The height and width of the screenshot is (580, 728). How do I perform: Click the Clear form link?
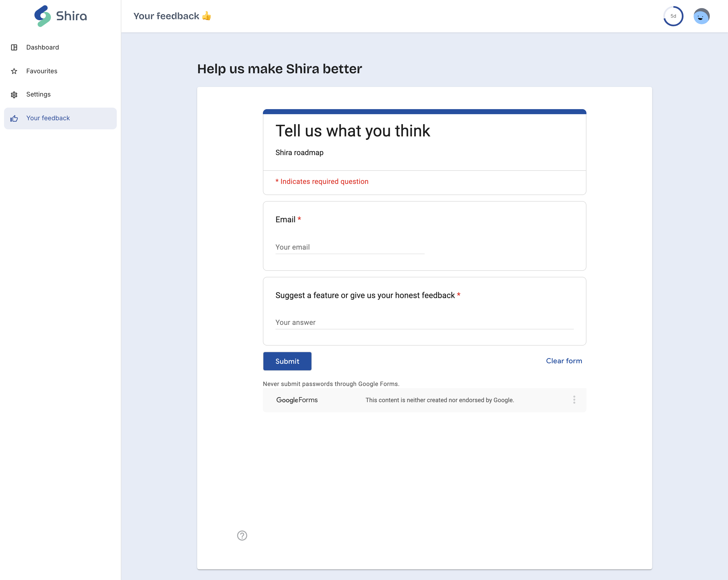564,361
